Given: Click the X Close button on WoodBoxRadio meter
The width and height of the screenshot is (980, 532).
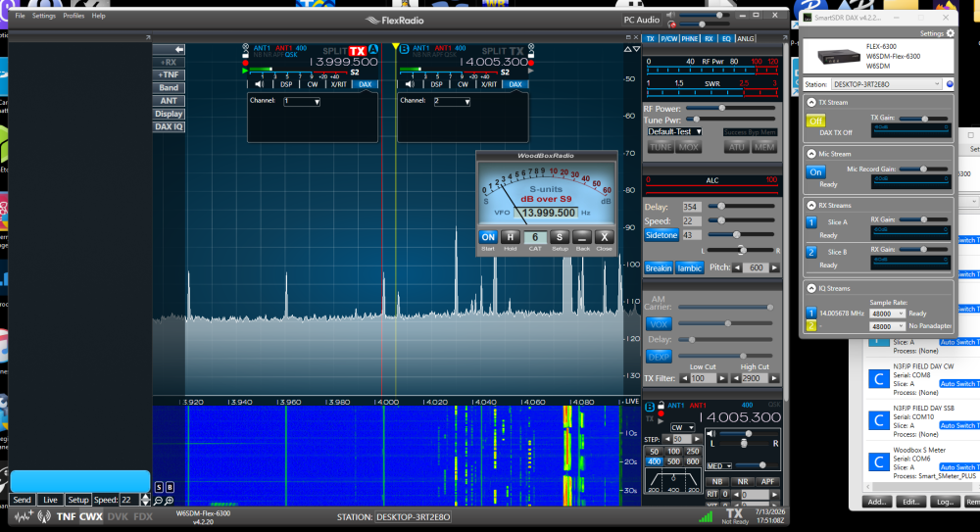Looking at the screenshot, I should 604,237.
